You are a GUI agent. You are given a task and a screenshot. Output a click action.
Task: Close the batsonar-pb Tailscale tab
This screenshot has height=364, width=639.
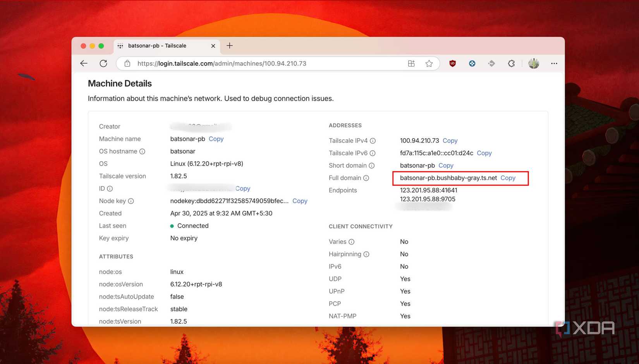coord(213,46)
